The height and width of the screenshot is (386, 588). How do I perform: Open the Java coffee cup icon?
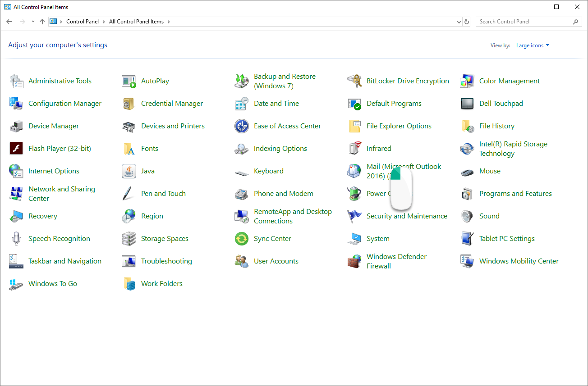[129, 171]
